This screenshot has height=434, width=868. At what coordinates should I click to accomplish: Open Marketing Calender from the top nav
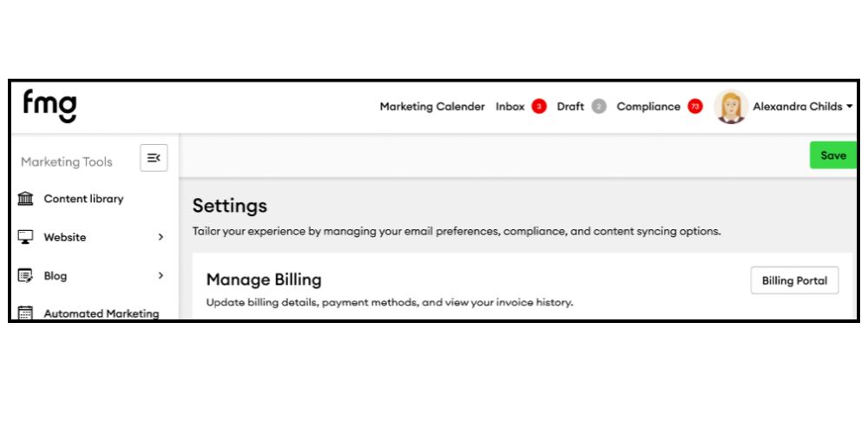[432, 107]
